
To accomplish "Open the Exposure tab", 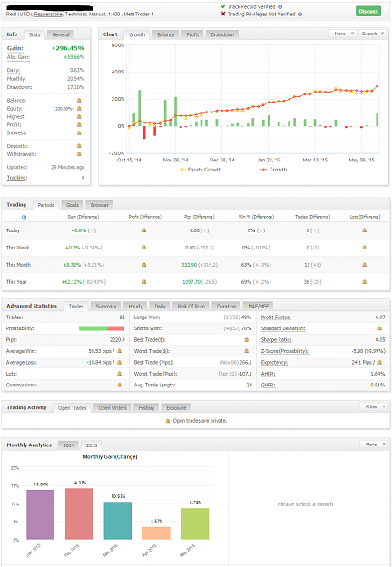I will (176, 408).
